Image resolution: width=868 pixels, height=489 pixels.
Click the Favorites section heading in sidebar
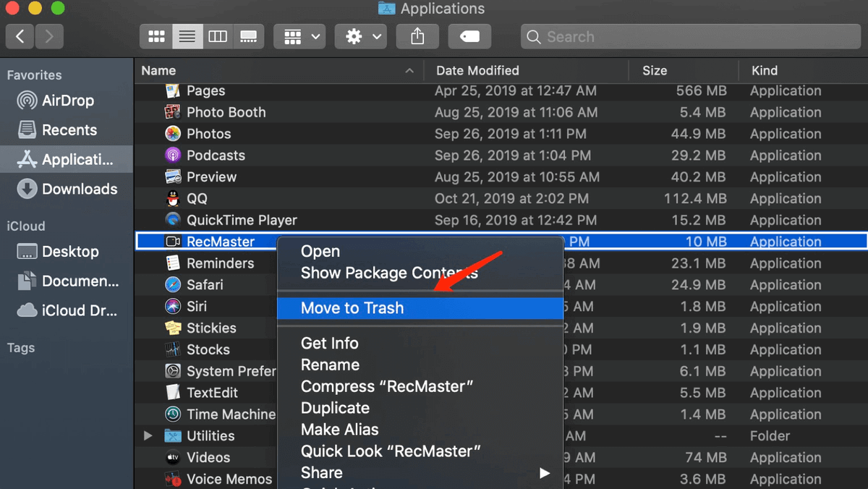(34, 75)
